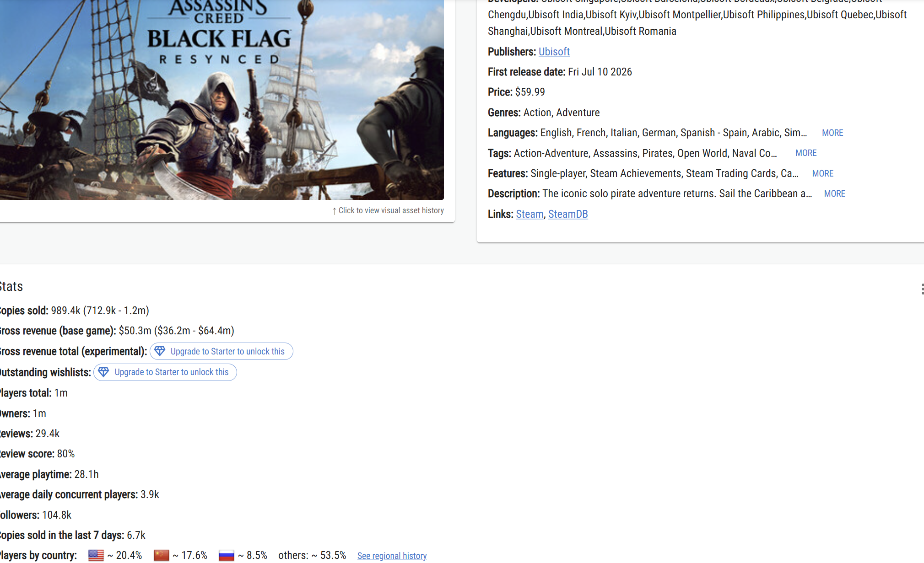This screenshot has height=563, width=924.
Task: Open the Steam store link
Action: [x=530, y=214]
